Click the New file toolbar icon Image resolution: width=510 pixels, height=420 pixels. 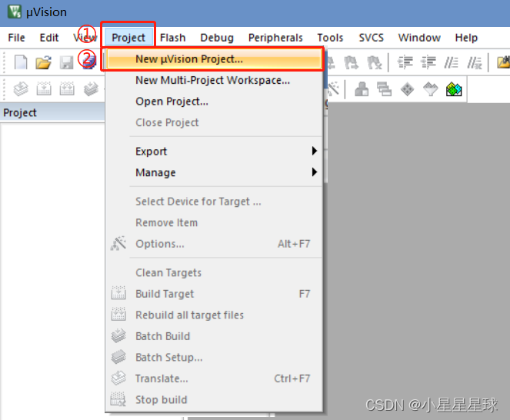(21, 62)
